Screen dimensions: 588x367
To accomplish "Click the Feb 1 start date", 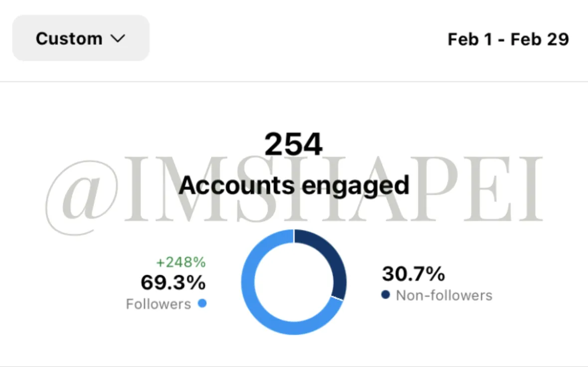I will (x=470, y=39).
